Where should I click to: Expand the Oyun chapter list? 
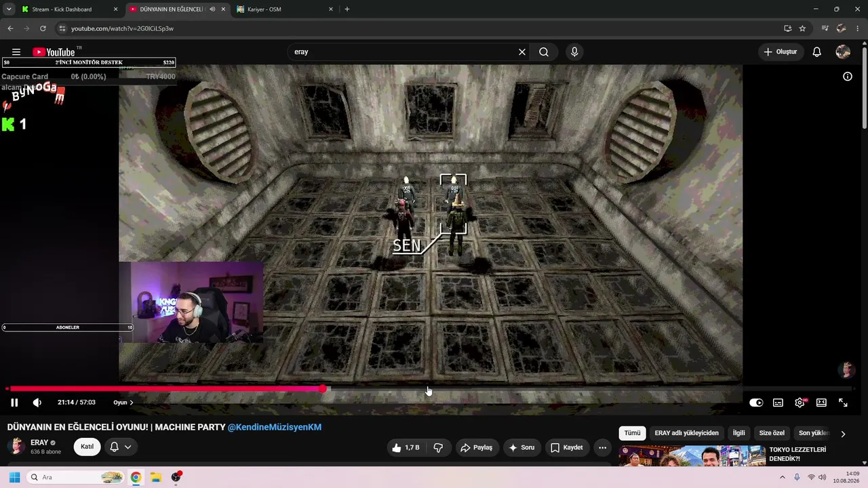tap(123, 403)
